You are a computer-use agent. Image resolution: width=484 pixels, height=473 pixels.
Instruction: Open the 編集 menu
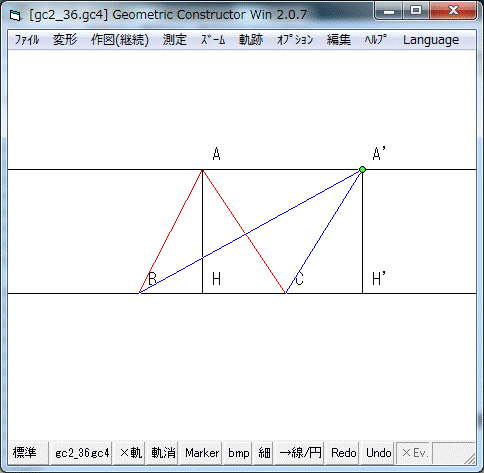point(339,40)
